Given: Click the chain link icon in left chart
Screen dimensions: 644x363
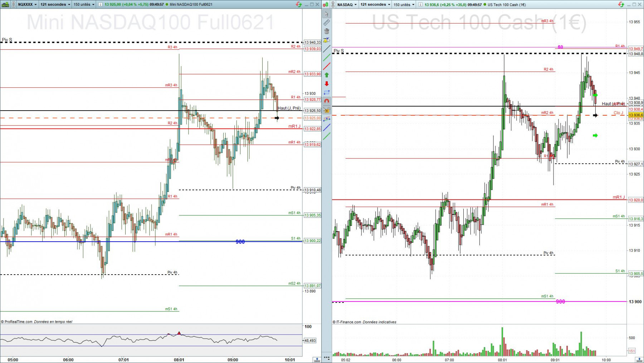Looking at the screenshot, I should click(x=14, y=5).
